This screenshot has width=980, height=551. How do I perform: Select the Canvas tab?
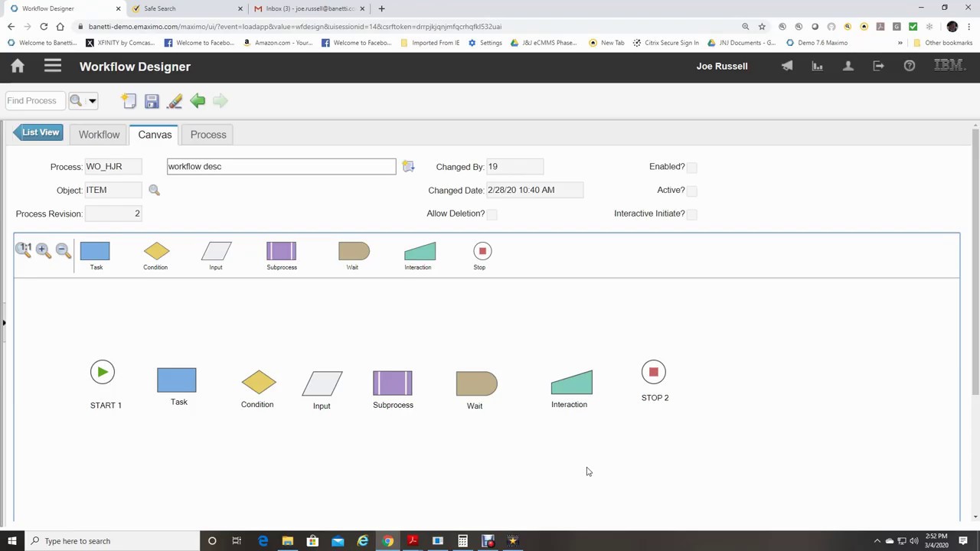155,135
